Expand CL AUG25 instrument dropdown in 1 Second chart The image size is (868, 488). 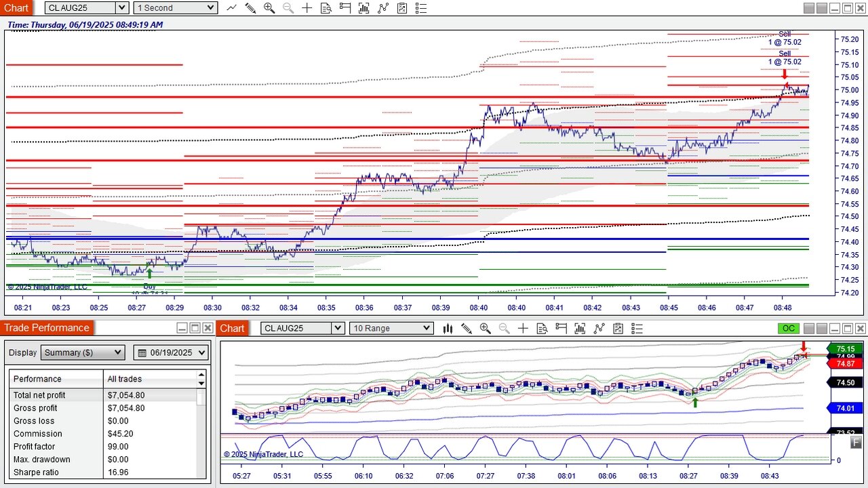tap(121, 8)
